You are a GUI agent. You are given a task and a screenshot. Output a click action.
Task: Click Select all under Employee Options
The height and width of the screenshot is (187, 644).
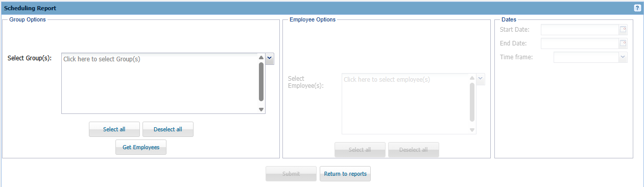click(360, 150)
